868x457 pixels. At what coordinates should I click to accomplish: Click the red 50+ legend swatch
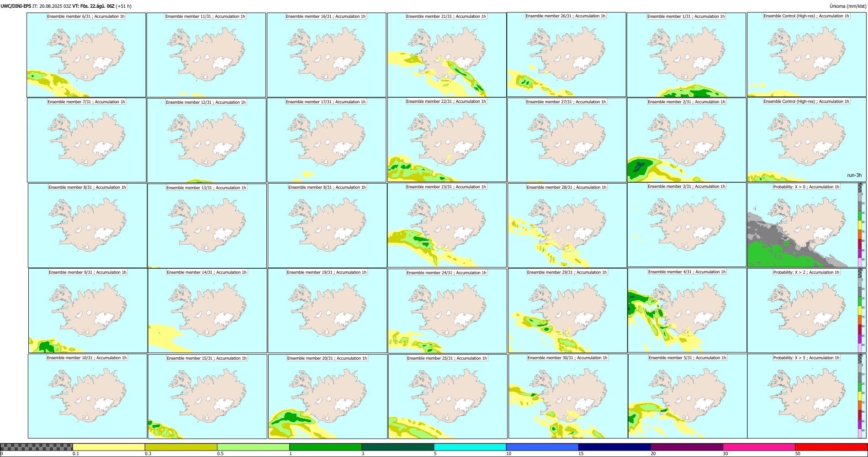pos(831,447)
